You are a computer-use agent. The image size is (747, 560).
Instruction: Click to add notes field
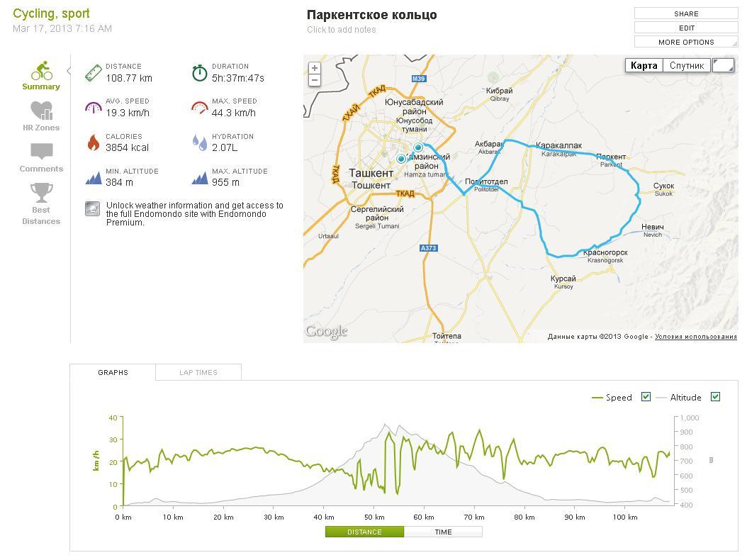click(342, 30)
